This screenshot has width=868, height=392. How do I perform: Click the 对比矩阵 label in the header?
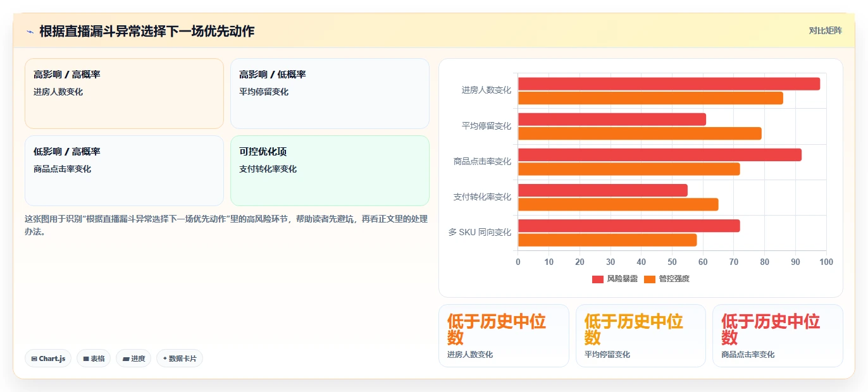tap(825, 30)
